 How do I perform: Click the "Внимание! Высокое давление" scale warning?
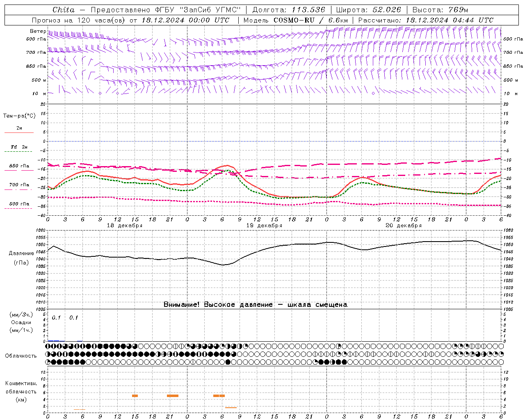pos(218,305)
